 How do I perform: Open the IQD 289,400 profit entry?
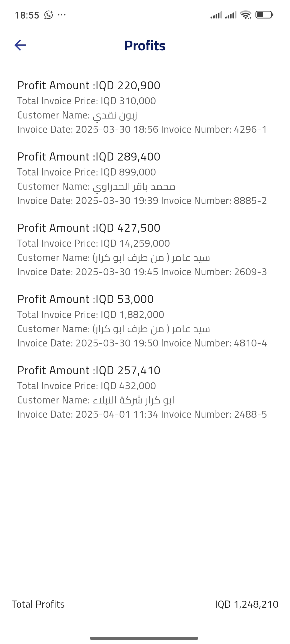point(89,157)
